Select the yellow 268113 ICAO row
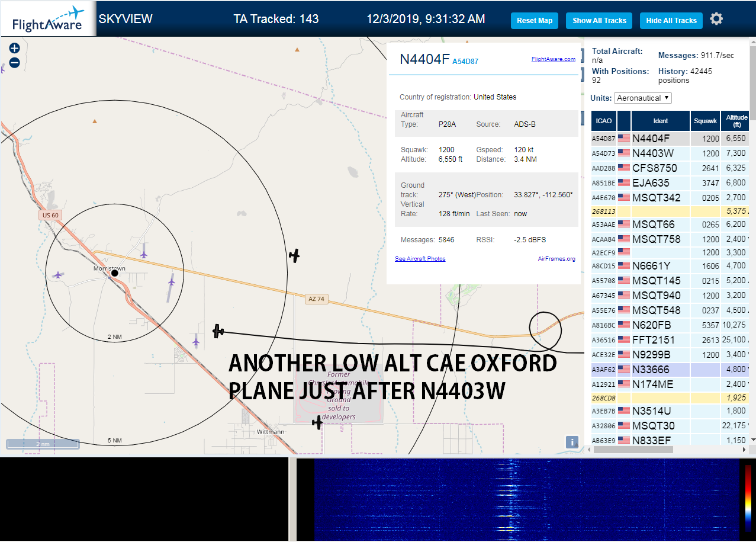 click(x=670, y=211)
